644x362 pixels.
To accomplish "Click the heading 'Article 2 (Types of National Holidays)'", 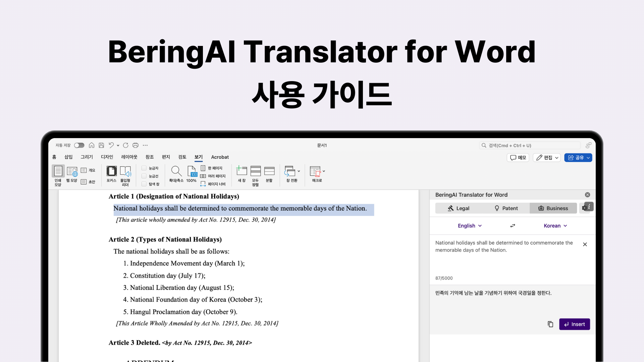I will [x=165, y=239].
